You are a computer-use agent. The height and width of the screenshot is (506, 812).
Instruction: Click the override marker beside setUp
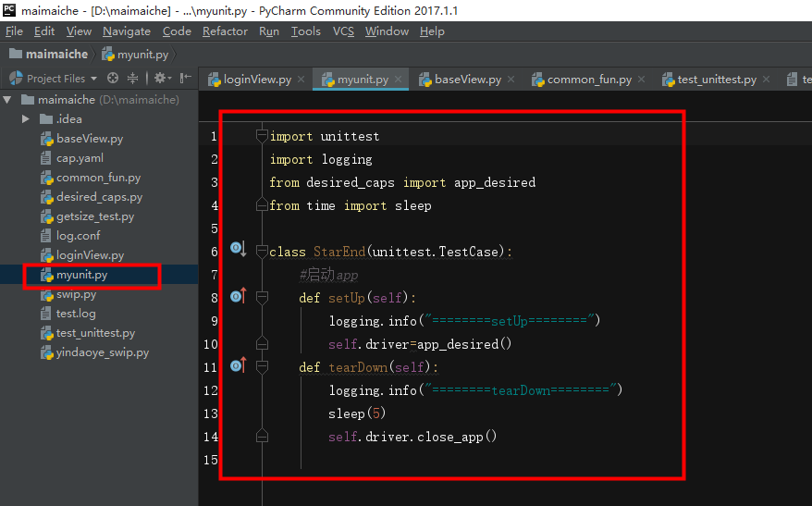239,296
